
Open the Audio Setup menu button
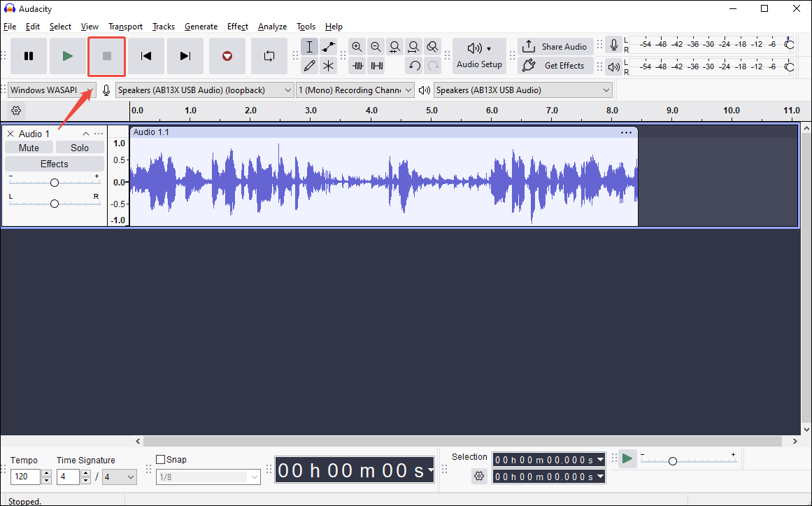[x=479, y=56]
